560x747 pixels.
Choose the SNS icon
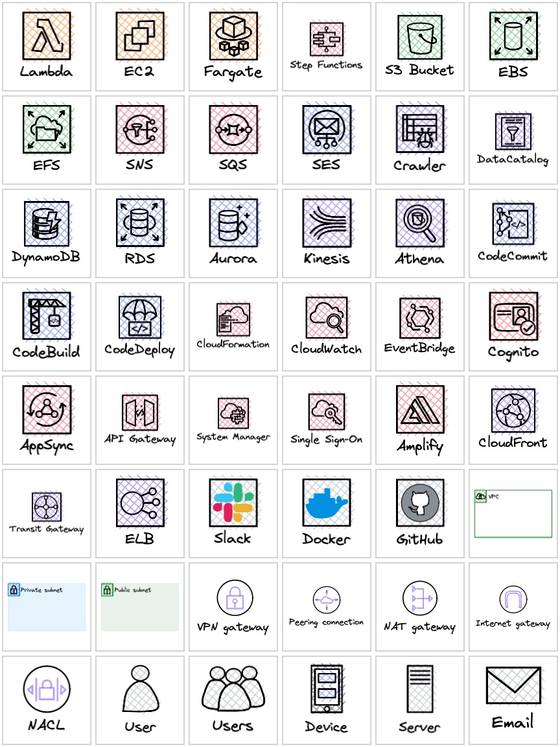(x=140, y=130)
